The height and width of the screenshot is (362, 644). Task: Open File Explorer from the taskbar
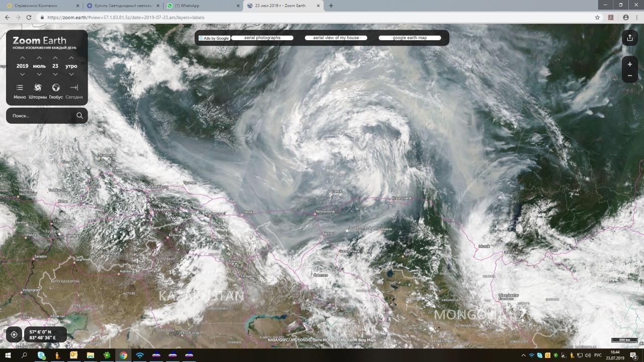(90, 355)
